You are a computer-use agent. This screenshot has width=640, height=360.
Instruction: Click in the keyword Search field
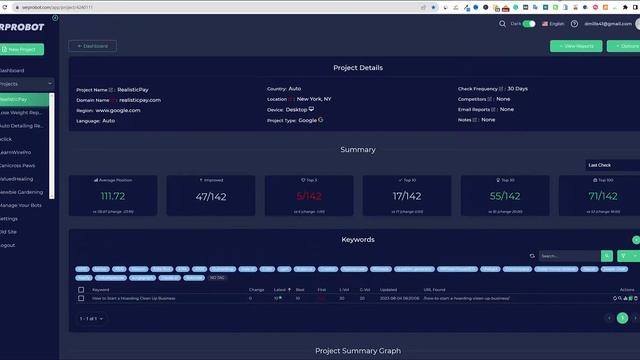click(570, 256)
